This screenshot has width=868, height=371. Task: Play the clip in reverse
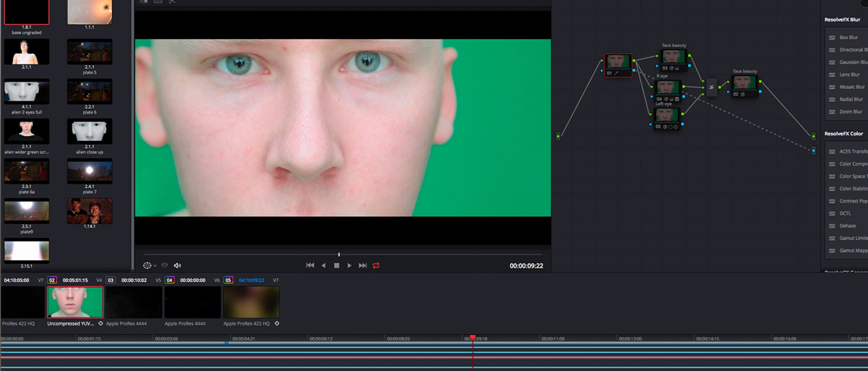(323, 265)
